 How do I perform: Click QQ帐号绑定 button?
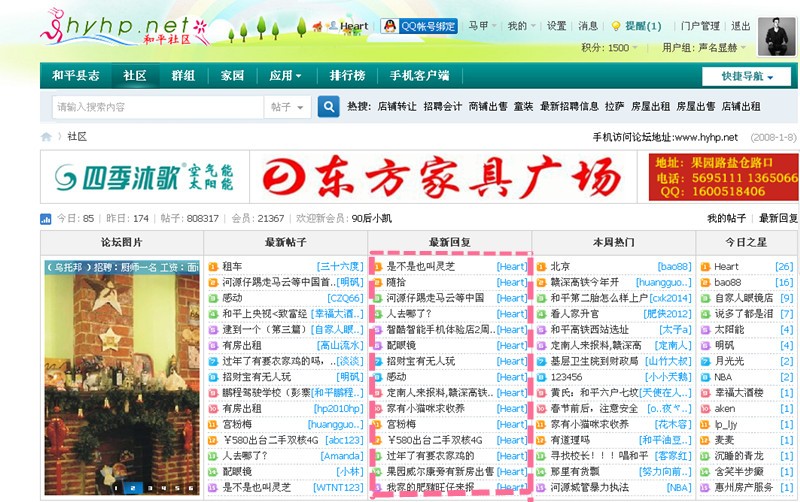pyautogui.click(x=419, y=26)
